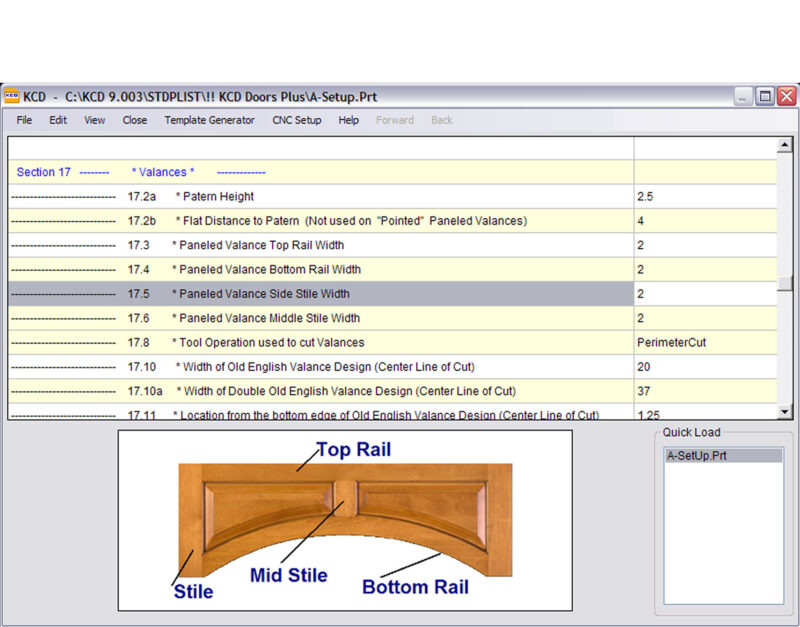Click the KCD application icon in title bar
This screenshot has height=627, width=800.
pyautogui.click(x=12, y=97)
